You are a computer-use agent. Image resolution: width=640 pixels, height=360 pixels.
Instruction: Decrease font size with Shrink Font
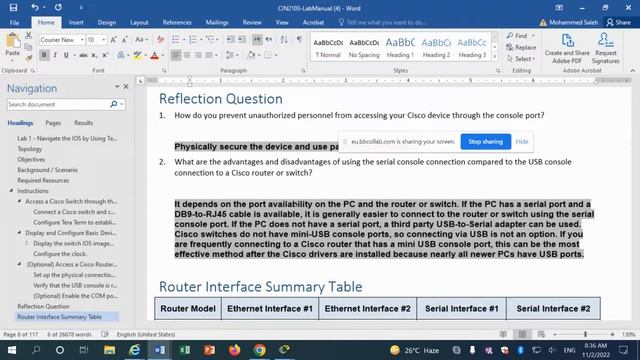[124, 40]
